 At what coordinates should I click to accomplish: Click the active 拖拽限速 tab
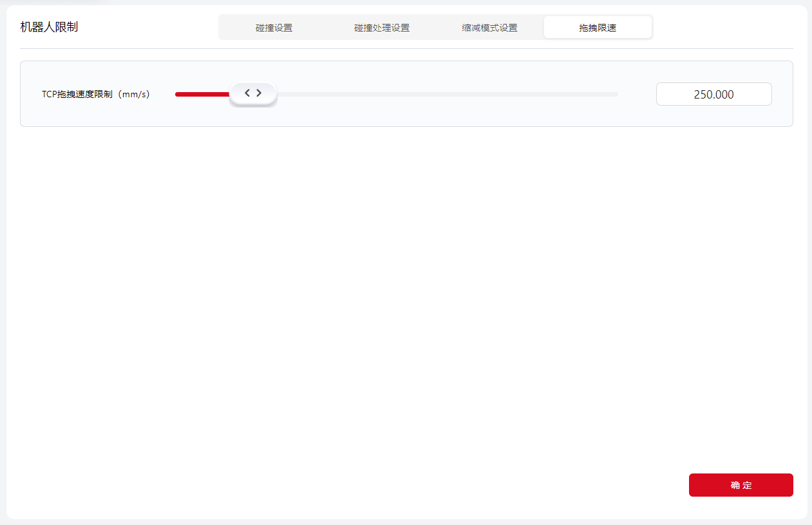pyautogui.click(x=598, y=28)
